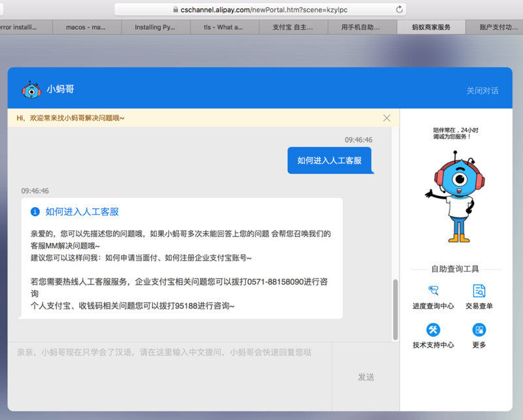Click the 更多 label
The height and width of the screenshot is (420, 523).
click(479, 345)
